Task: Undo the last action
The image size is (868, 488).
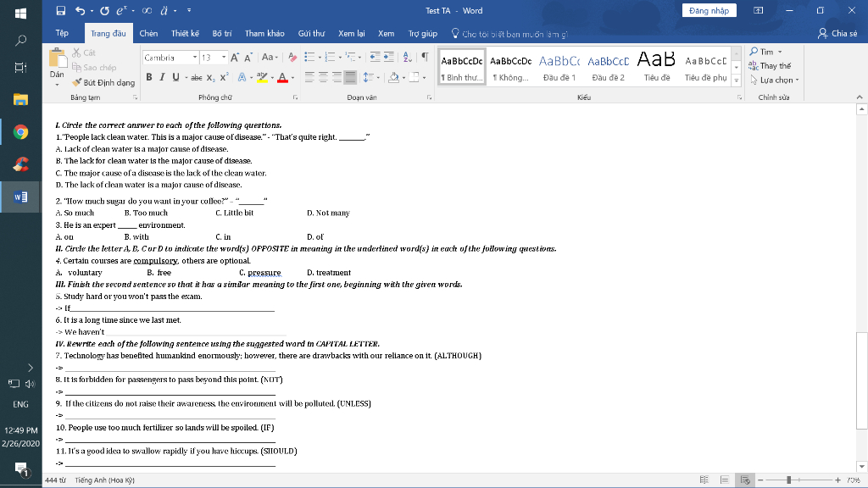Action: pyautogui.click(x=81, y=10)
